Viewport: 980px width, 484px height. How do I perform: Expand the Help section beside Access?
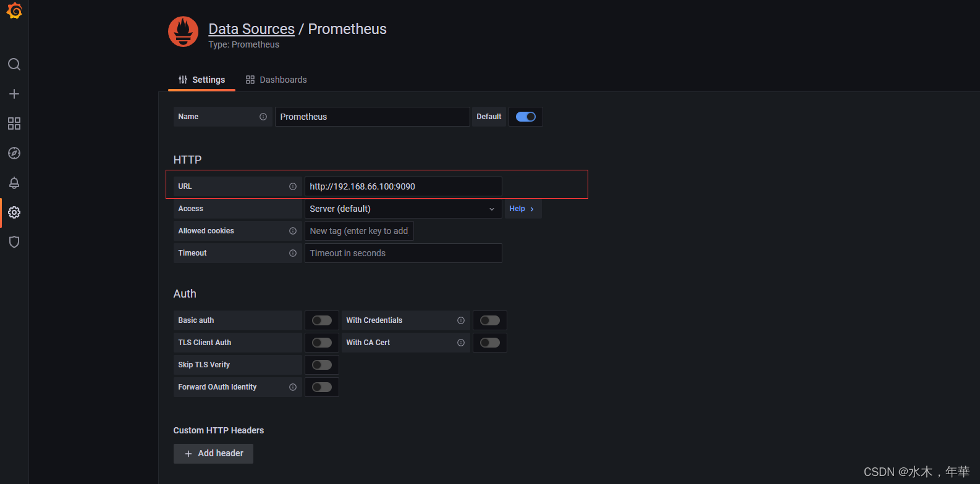[522, 209]
